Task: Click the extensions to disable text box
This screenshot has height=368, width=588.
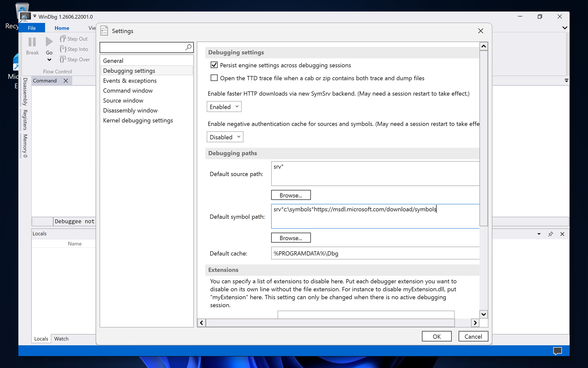Action: (x=366, y=315)
